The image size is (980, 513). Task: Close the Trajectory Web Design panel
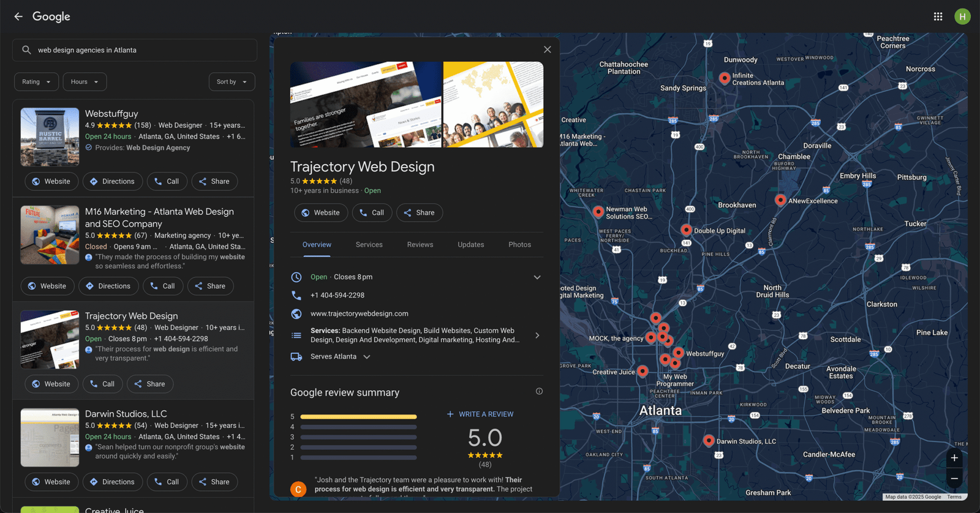pos(548,50)
